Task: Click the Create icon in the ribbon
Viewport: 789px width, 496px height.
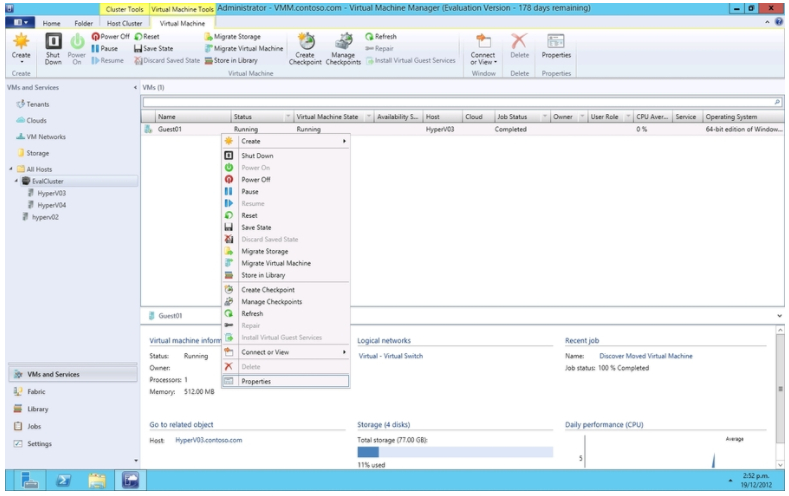Action: [21, 47]
